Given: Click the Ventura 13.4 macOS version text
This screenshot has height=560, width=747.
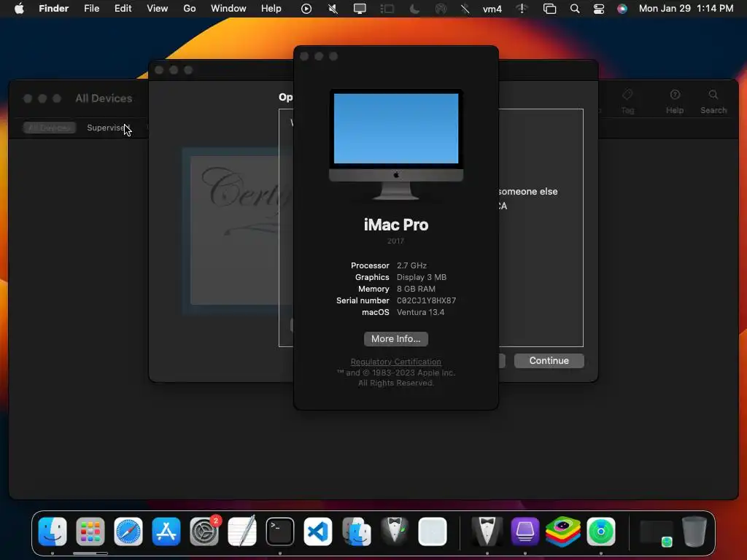Looking at the screenshot, I should coord(421,312).
